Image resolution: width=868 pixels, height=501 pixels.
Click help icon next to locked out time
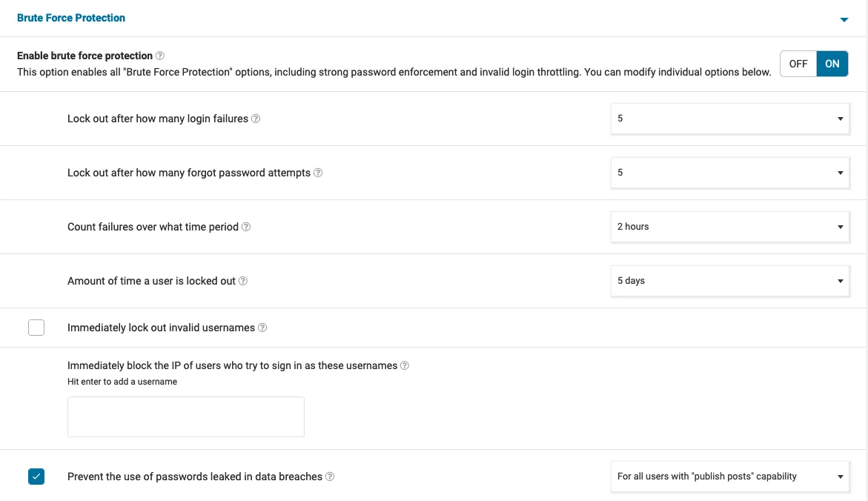click(x=243, y=281)
